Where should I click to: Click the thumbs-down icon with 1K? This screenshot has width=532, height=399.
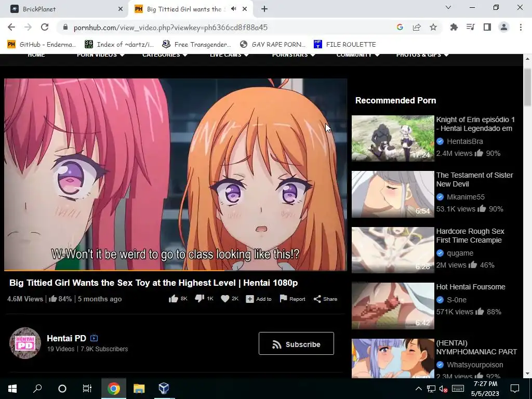click(199, 299)
